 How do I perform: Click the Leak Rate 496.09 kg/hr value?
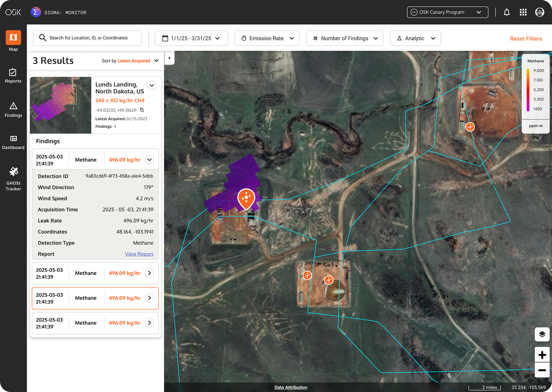(x=138, y=221)
